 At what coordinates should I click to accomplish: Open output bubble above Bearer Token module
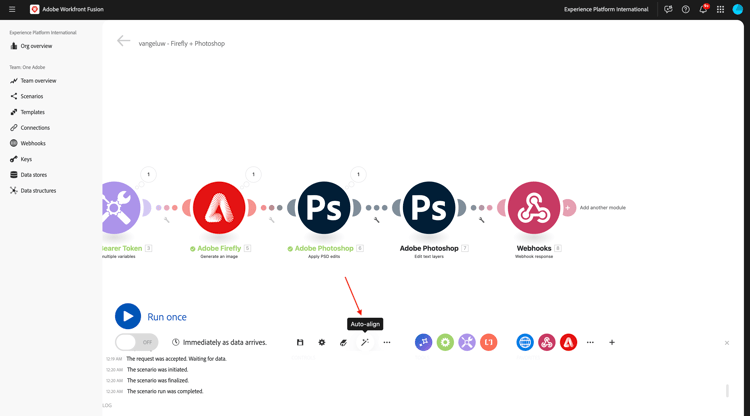coord(148,175)
